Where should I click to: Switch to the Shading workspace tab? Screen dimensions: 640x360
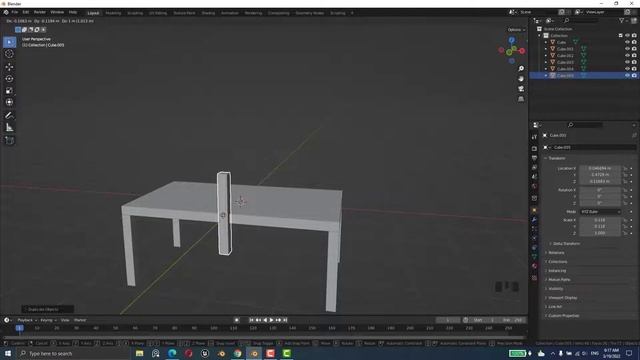[x=208, y=13]
